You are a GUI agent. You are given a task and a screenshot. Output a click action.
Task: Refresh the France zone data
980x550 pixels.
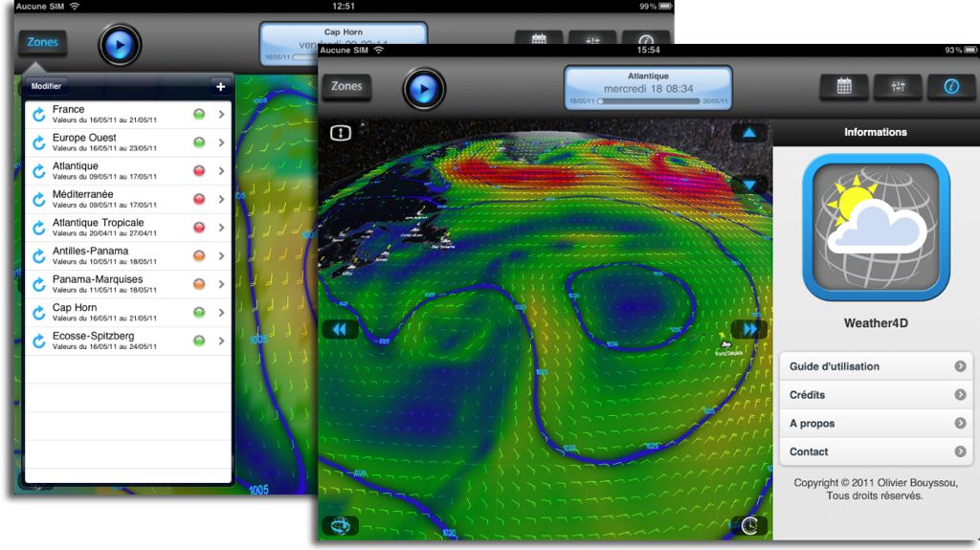click(38, 115)
